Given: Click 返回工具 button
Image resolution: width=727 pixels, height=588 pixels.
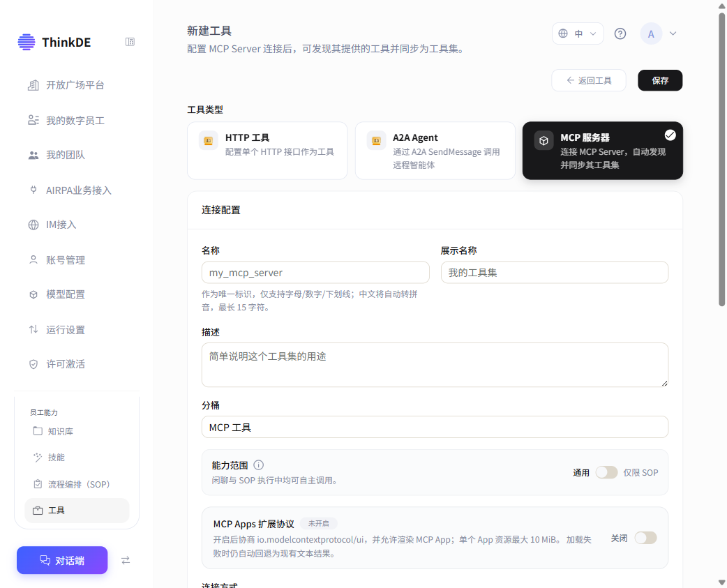Looking at the screenshot, I should (588, 81).
